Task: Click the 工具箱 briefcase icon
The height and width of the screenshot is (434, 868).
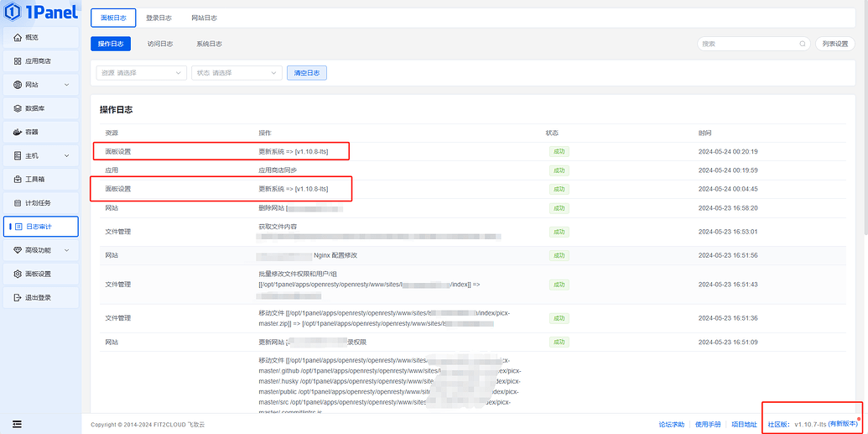Action: tap(17, 179)
